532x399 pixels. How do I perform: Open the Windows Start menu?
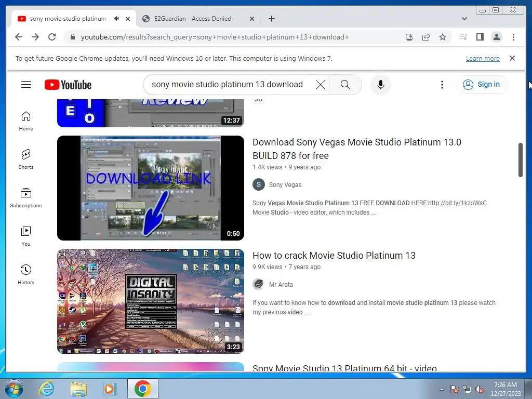pos(13,389)
